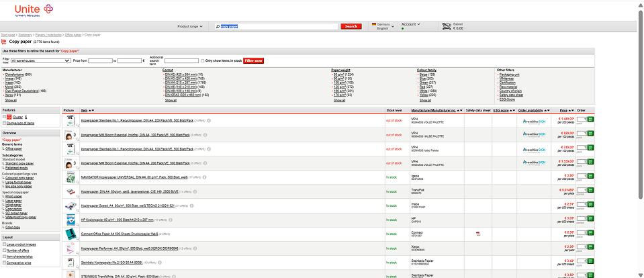This screenshot has width=644, height=278.
Task: Click the copy paper category cart icon beside heading
Action: click(x=4, y=42)
